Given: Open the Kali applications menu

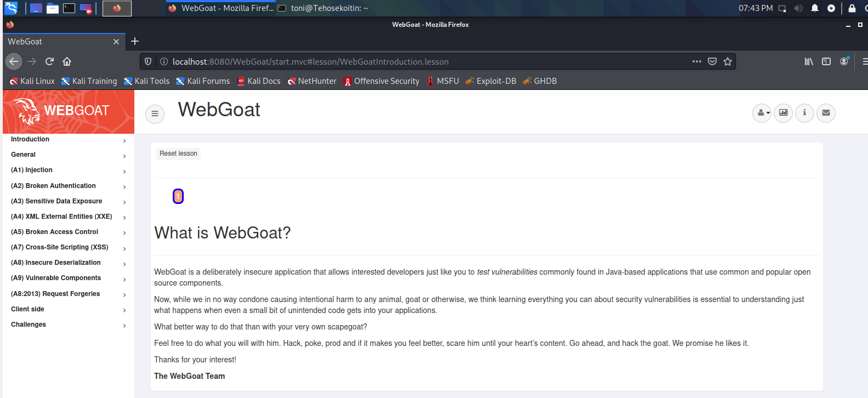Looking at the screenshot, I should (x=11, y=8).
